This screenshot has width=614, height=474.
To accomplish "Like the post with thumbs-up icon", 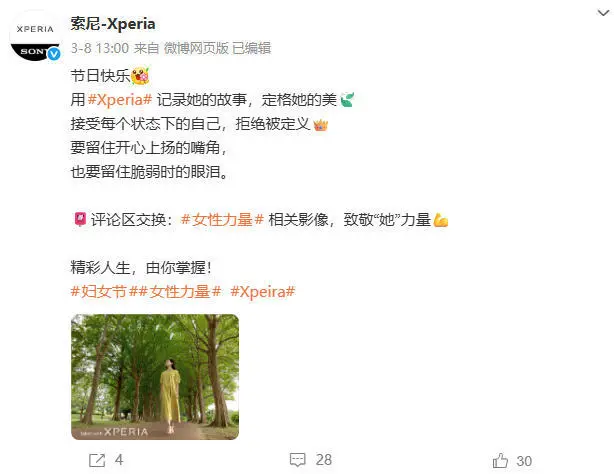I will [500, 460].
